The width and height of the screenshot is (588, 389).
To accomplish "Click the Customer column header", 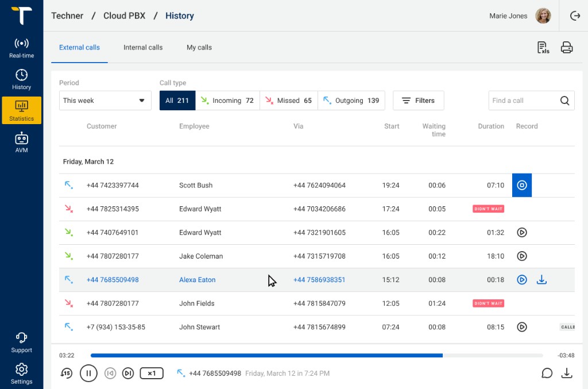I will 102,126.
